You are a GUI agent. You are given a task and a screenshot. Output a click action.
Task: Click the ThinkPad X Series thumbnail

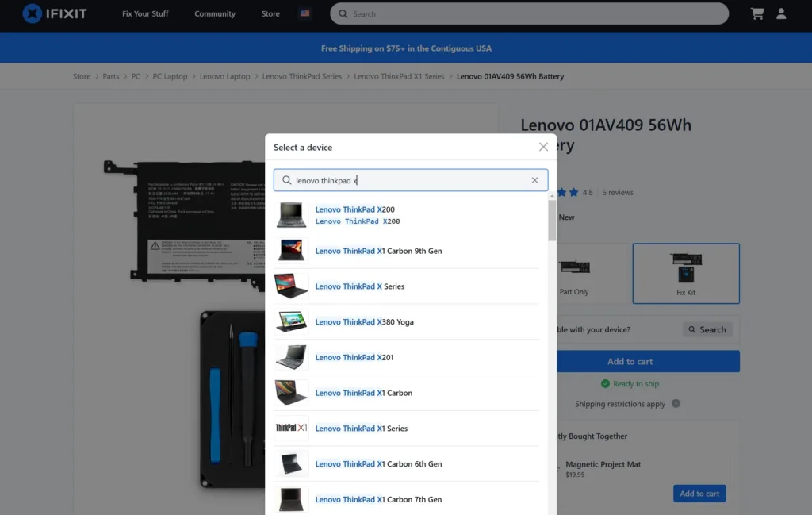(x=291, y=286)
